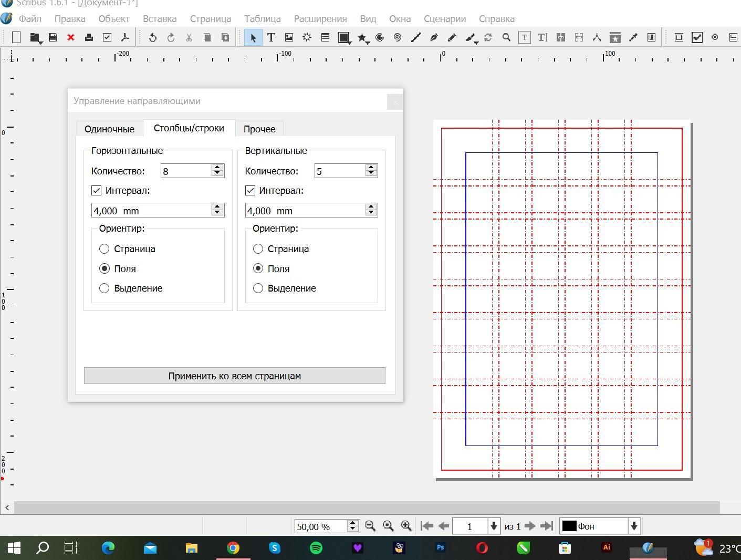Open the Вставка menu
The width and height of the screenshot is (741, 560).
tap(159, 19)
